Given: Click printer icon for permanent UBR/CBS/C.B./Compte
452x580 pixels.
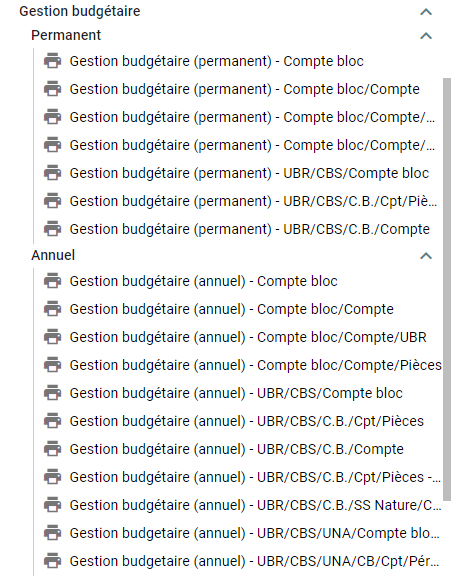Looking at the screenshot, I should pos(53,229).
